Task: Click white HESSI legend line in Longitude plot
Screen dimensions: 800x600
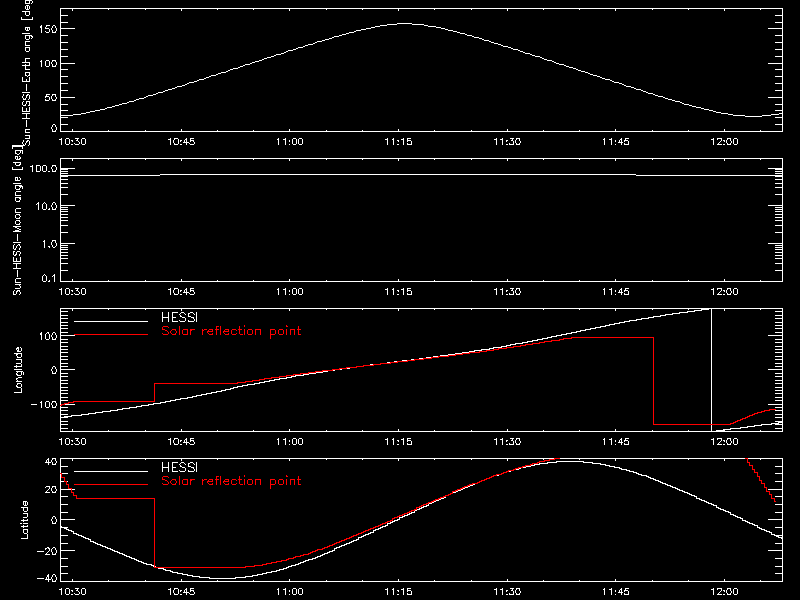Action: 111,321
